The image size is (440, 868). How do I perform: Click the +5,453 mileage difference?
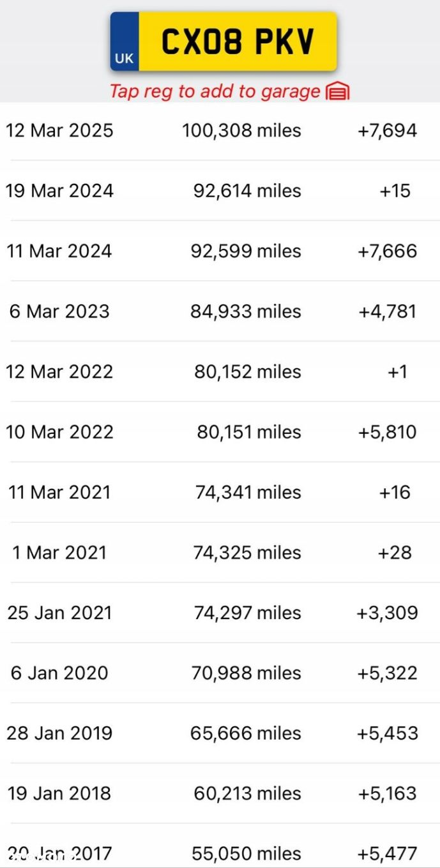tap(387, 733)
